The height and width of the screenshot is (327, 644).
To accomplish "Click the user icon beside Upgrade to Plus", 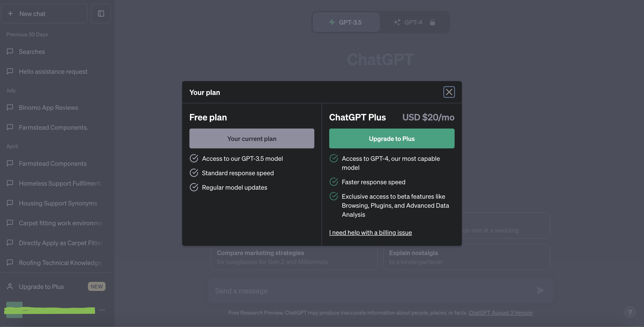I will 10,286.
